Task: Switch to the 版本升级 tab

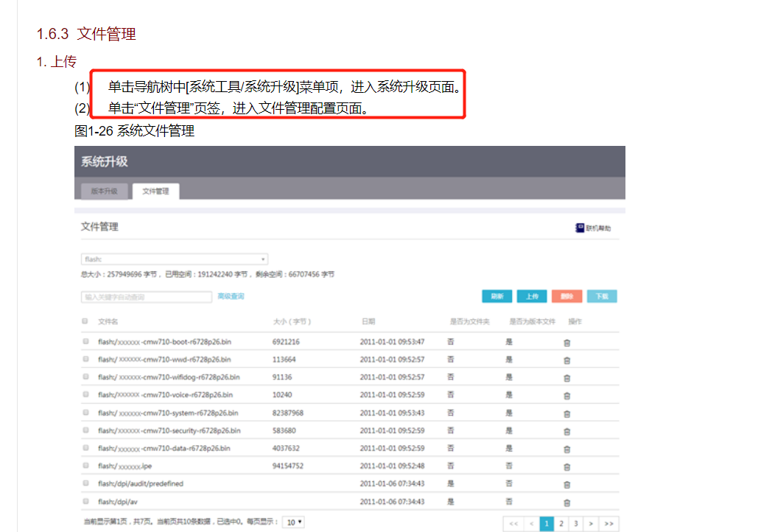Action: (105, 192)
